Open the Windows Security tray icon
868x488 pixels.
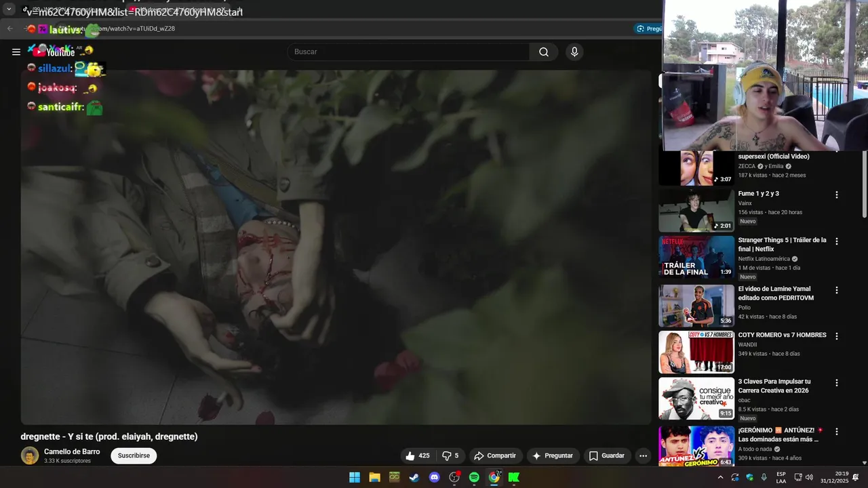tap(749, 477)
